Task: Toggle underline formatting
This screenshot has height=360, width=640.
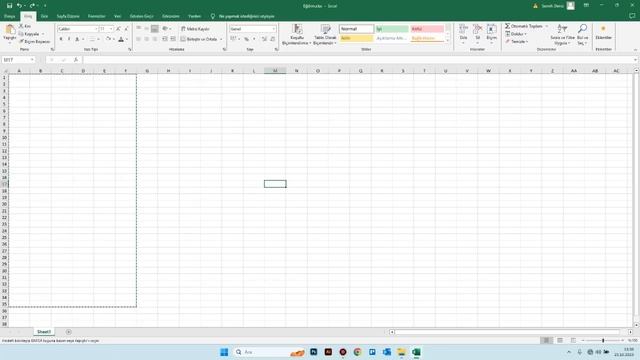Action: click(77, 39)
